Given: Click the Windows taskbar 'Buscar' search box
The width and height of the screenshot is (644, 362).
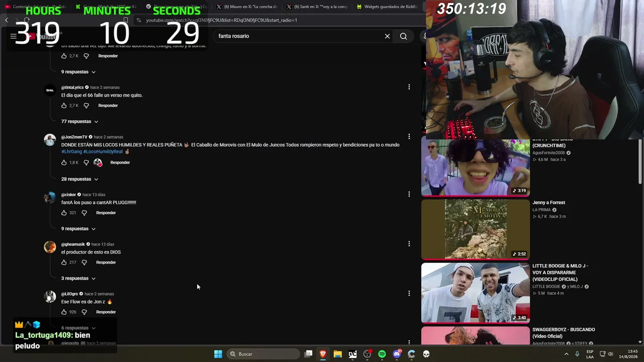Looking at the screenshot, I should click(264, 354).
